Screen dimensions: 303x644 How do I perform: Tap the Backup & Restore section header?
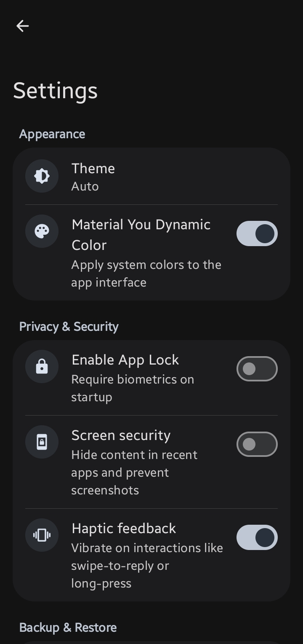[68, 628]
